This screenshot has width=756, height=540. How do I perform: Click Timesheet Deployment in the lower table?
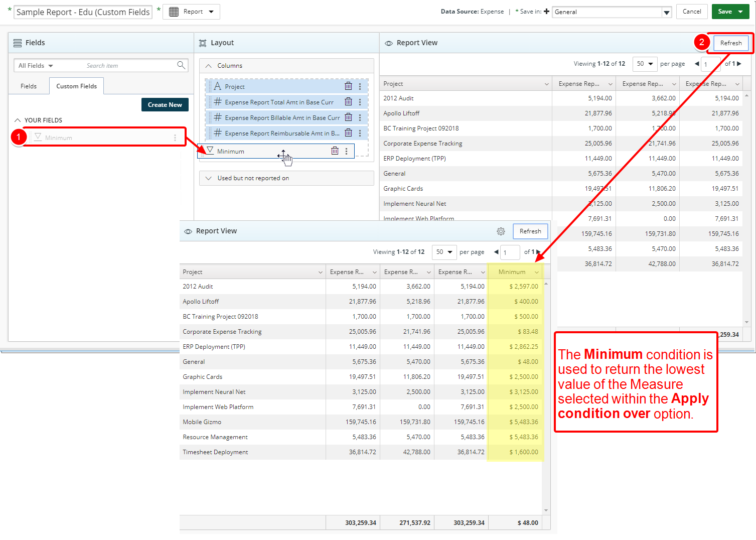[215, 452]
